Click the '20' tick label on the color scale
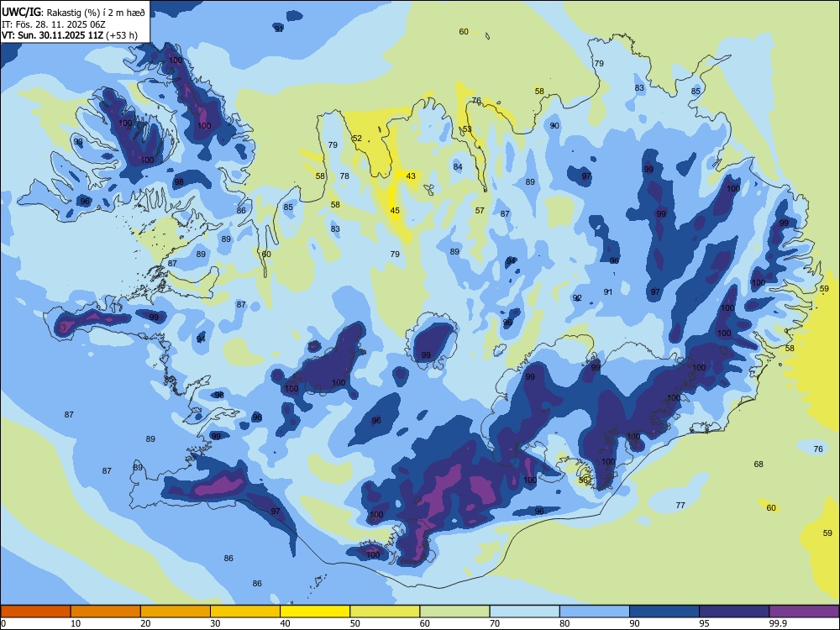Image resolution: width=840 pixels, height=630 pixels. click(x=145, y=623)
